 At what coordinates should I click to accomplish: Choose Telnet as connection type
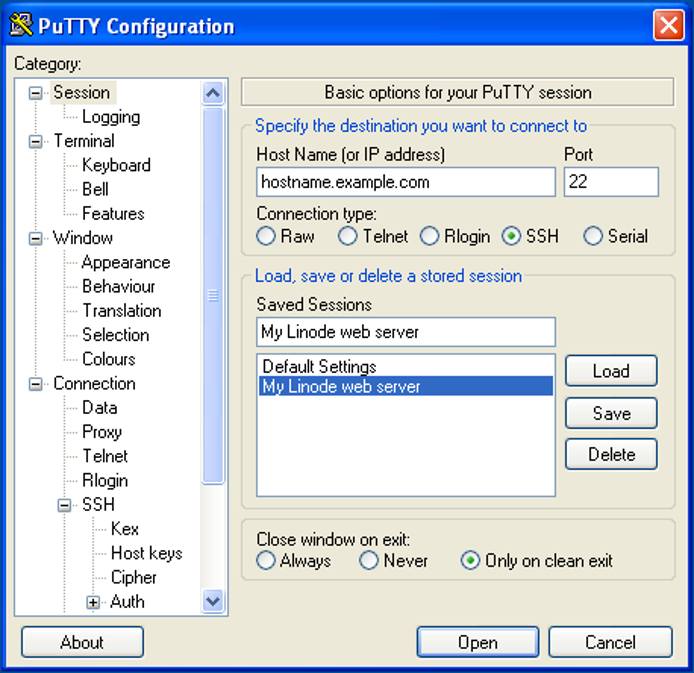point(347,237)
